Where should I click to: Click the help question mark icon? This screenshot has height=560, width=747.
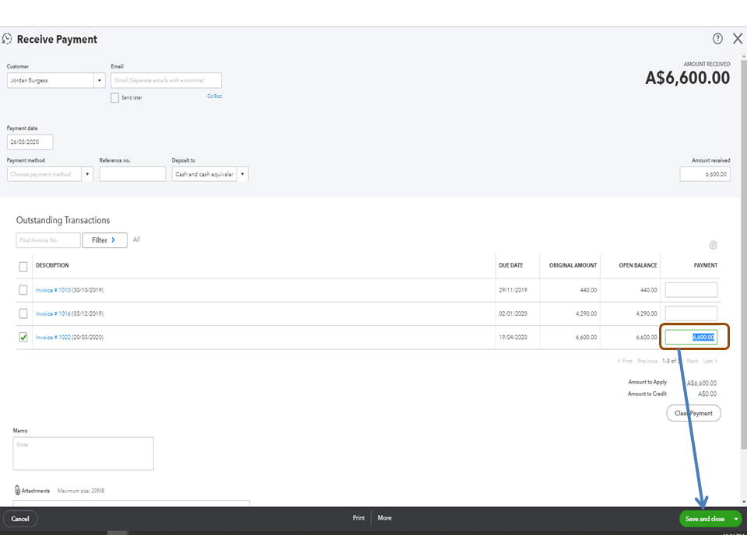click(717, 39)
